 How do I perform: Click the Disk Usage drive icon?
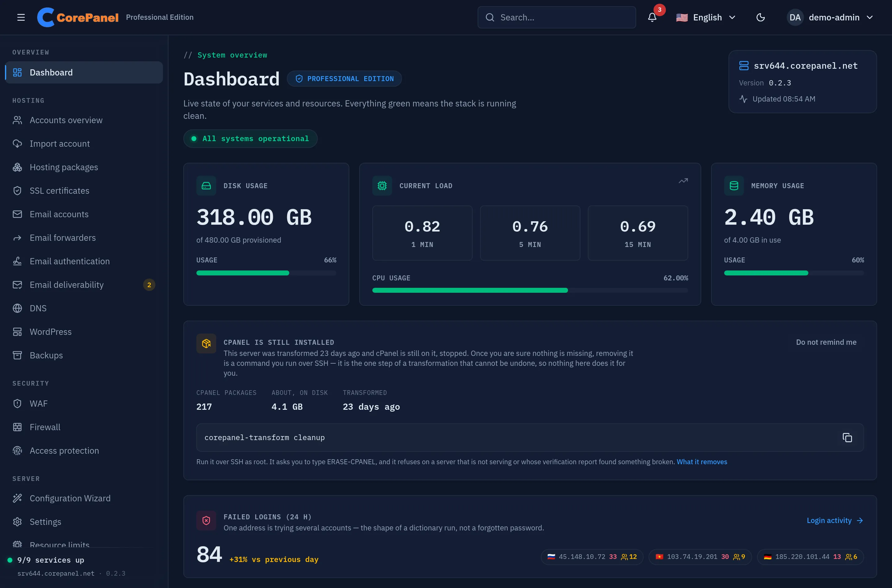(206, 186)
